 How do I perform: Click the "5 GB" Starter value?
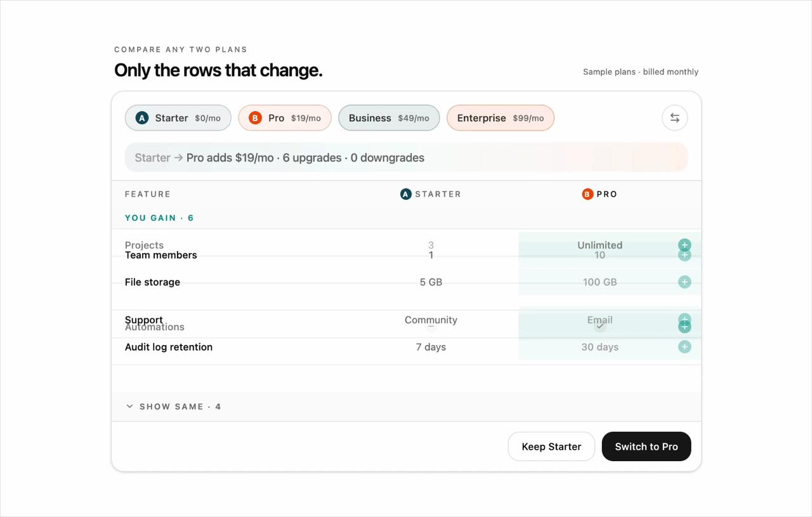[431, 282]
